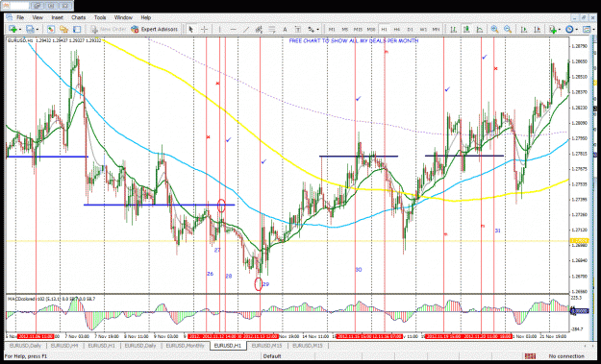Switch chart to Bar Chart mode
The height and width of the screenshot is (364, 601).
[453, 29]
